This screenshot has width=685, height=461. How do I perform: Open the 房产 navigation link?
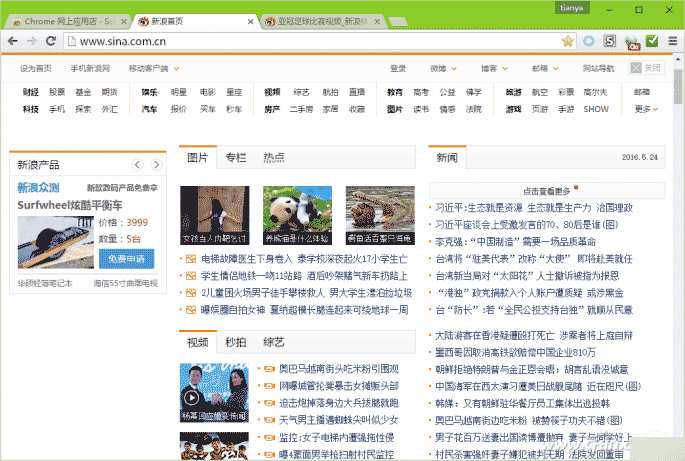click(272, 109)
